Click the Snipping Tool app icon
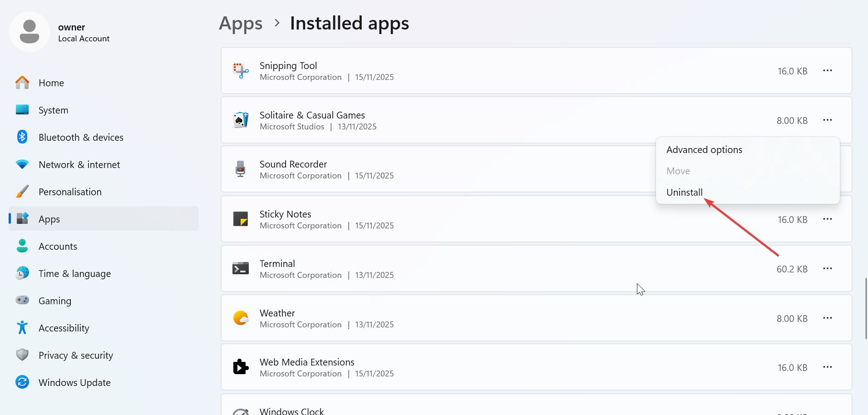Image resolution: width=868 pixels, height=415 pixels. click(x=241, y=71)
